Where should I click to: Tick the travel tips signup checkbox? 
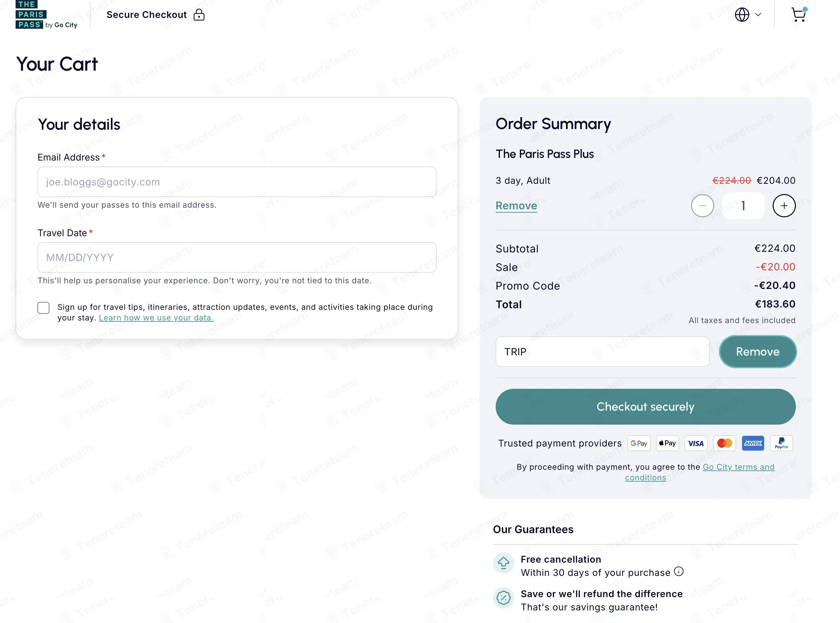[x=43, y=308]
